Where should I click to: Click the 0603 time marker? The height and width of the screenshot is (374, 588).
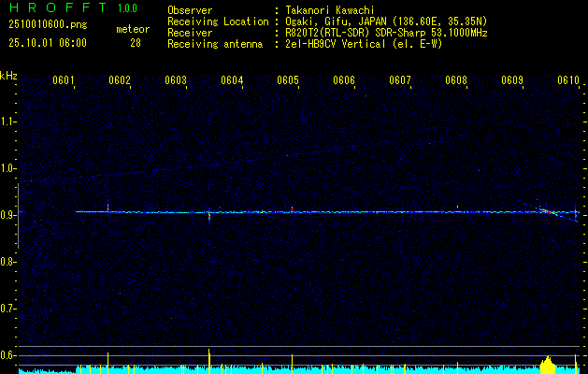pos(176,80)
